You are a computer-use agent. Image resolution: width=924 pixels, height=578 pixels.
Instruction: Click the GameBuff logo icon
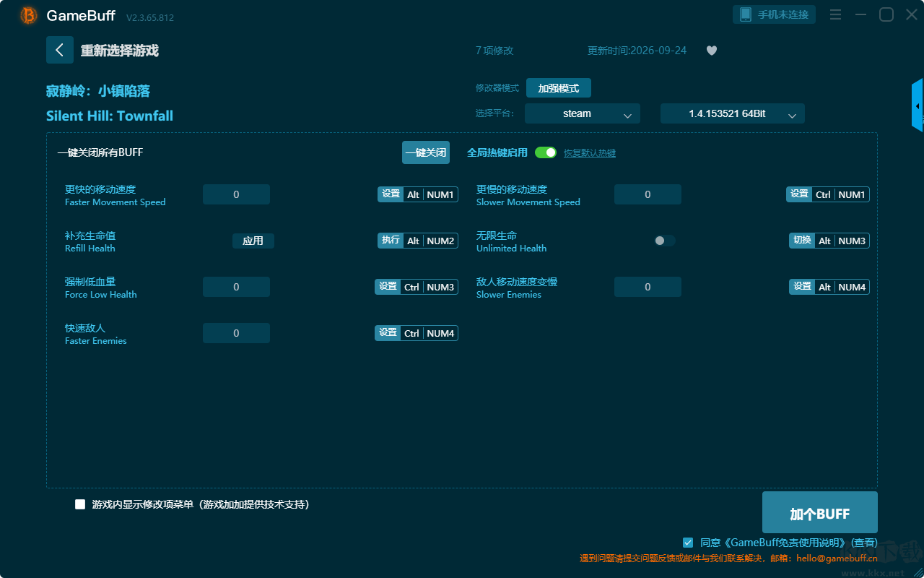(29, 15)
